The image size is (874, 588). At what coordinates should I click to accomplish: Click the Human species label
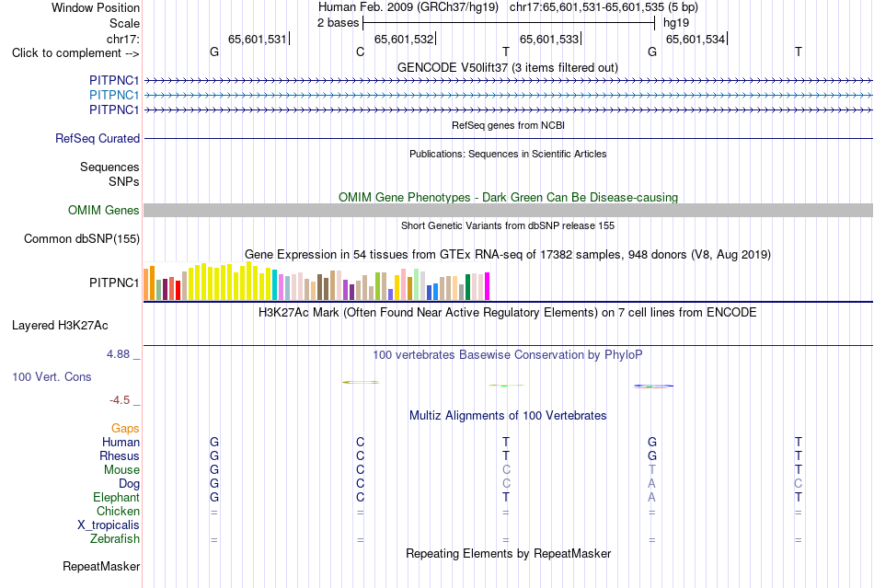coord(121,442)
